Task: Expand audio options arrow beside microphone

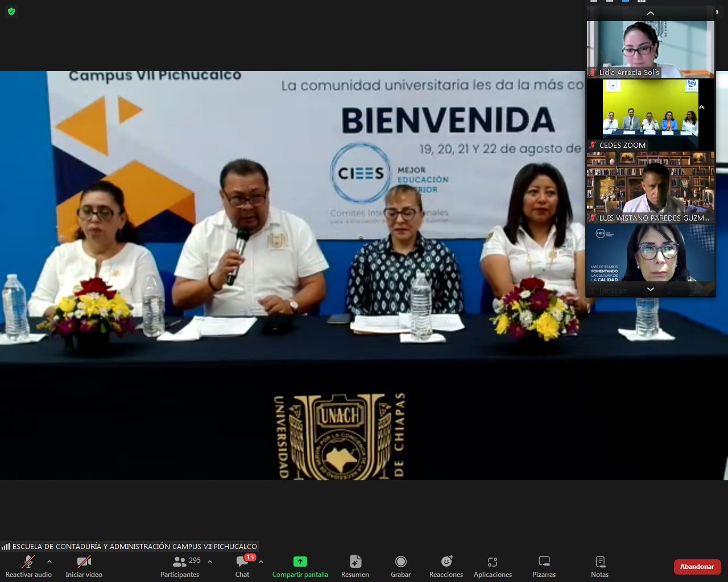Action: 49,562
